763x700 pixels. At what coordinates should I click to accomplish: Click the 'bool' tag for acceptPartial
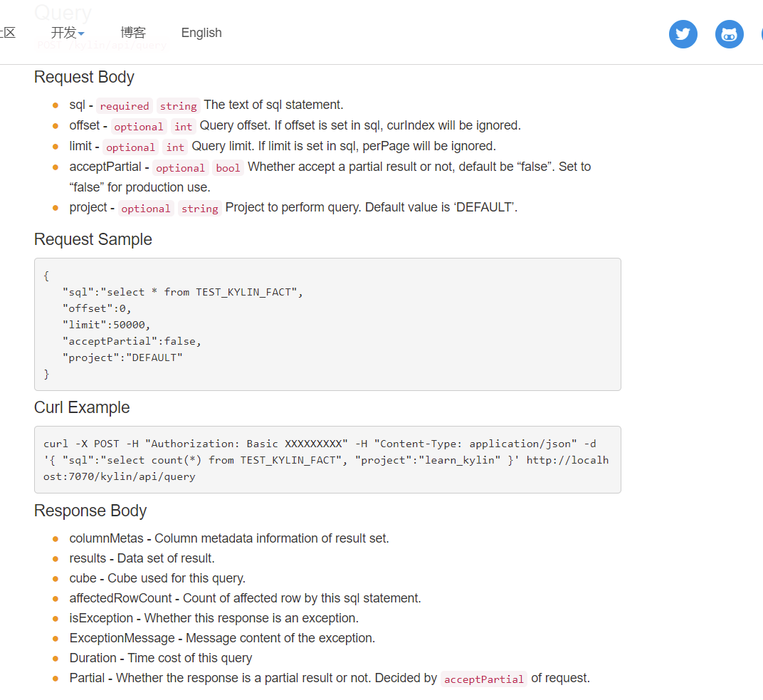point(228,168)
